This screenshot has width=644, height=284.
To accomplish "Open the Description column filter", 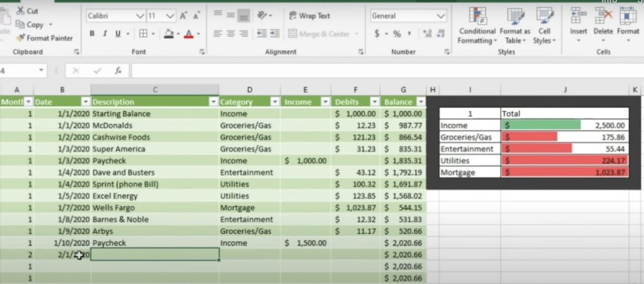I will click(214, 102).
